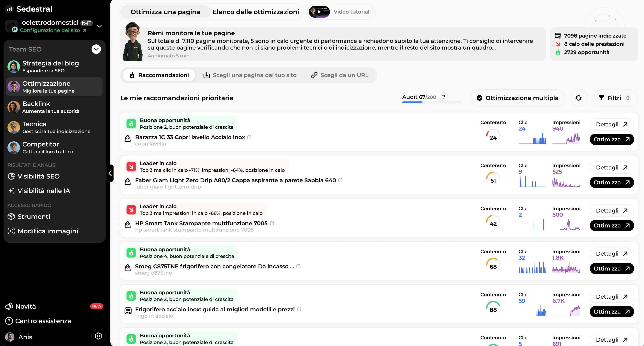This screenshot has width=644, height=346.
Task: Click the Impressioni chart for Barazza 1CI33
Action: 566,138
